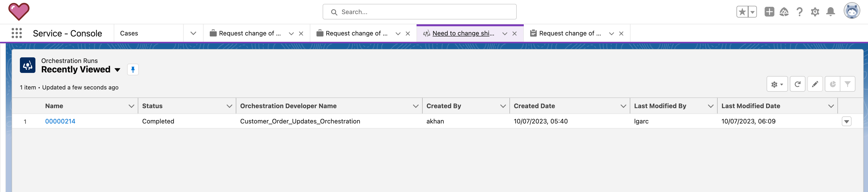Viewport: 868px width, 192px height.
Task: Open actions chevron for Need to change tab
Action: click(505, 33)
